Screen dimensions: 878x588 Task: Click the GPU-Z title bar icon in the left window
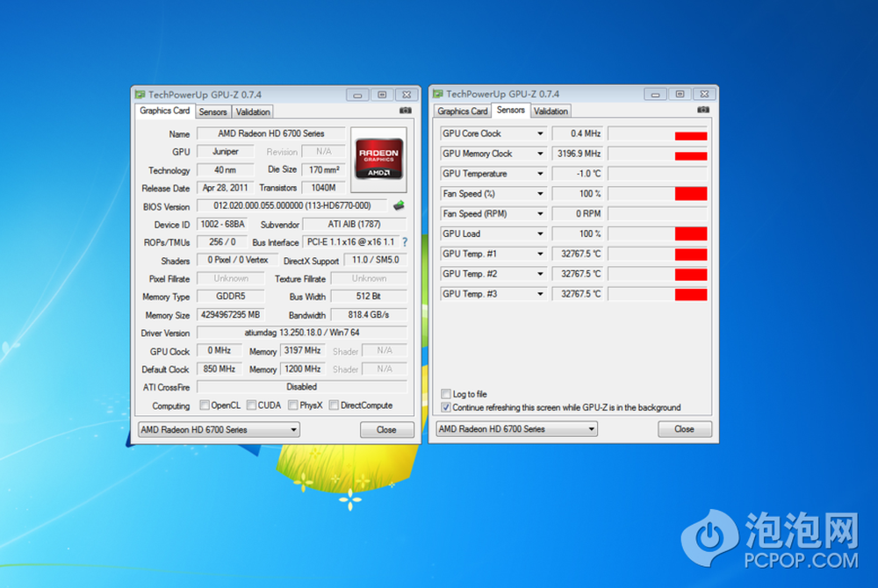click(x=140, y=95)
